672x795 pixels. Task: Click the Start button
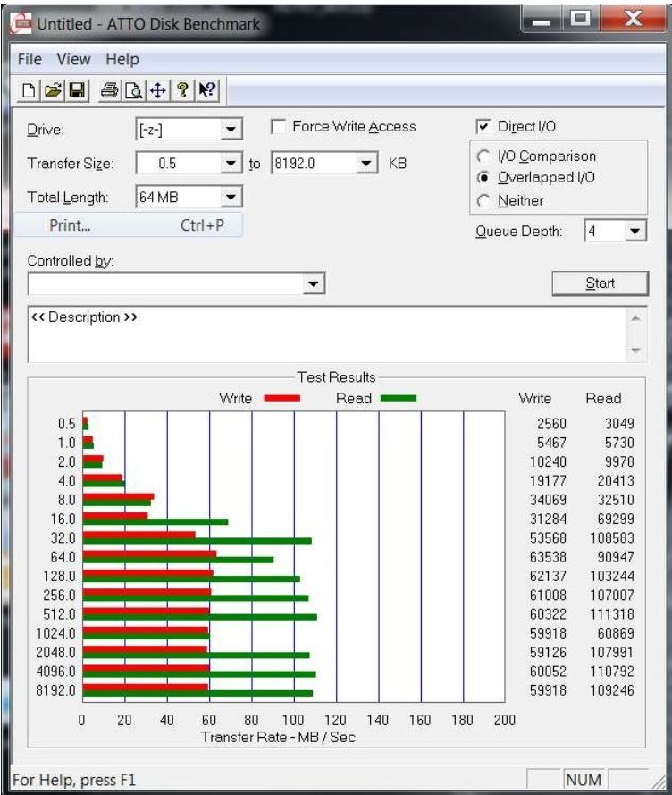coord(600,283)
